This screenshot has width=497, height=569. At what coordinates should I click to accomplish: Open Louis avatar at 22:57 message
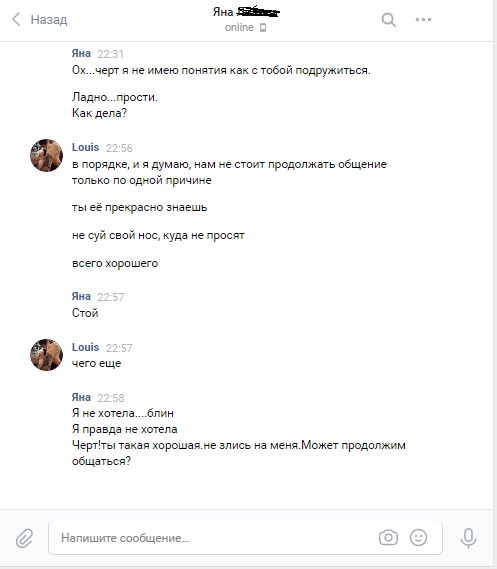[x=46, y=355]
